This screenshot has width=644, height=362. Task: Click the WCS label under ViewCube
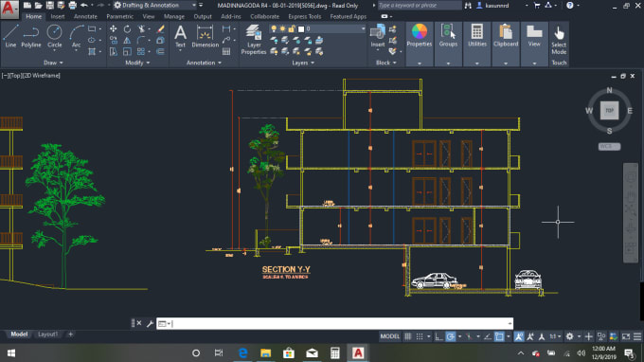click(x=609, y=147)
